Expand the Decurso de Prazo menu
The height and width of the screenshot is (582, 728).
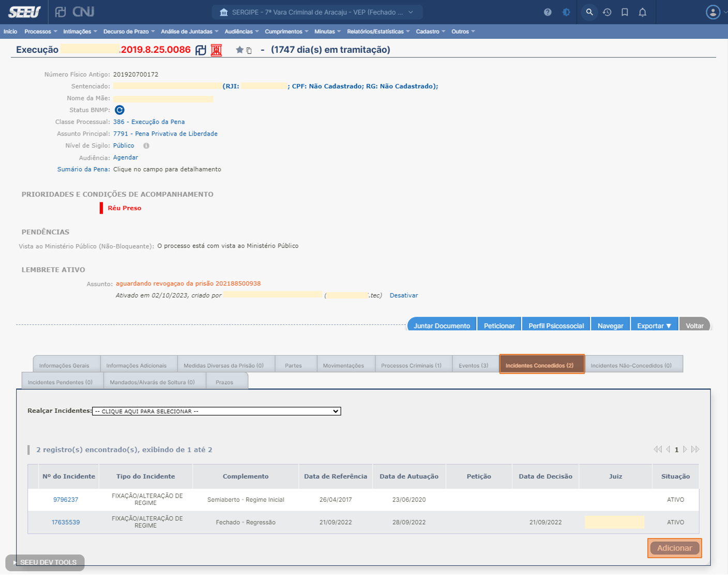pyautogui.click(x=129, y=32)
